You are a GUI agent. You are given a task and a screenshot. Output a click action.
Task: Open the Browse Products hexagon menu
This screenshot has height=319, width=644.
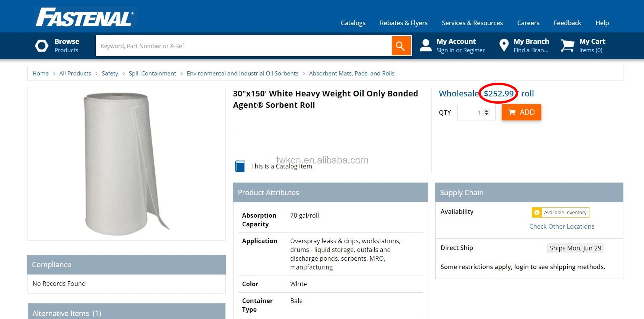tap(42, 46)
